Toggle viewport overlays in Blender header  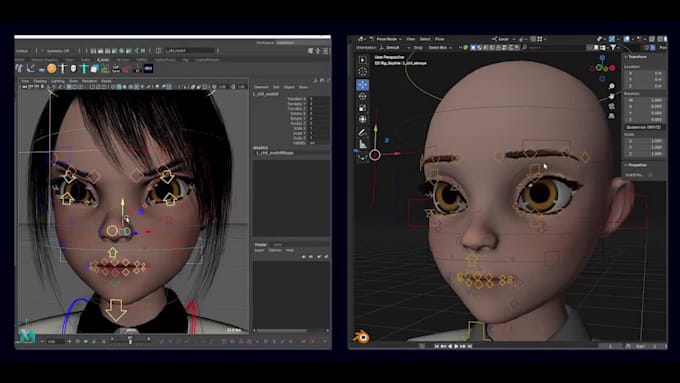click(x=627, y=39)
